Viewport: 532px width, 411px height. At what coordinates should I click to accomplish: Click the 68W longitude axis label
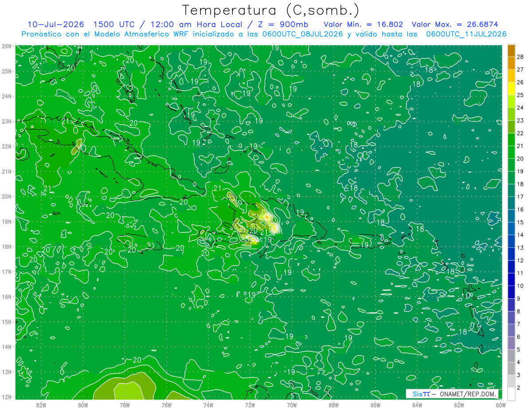(x=333, y=405)
